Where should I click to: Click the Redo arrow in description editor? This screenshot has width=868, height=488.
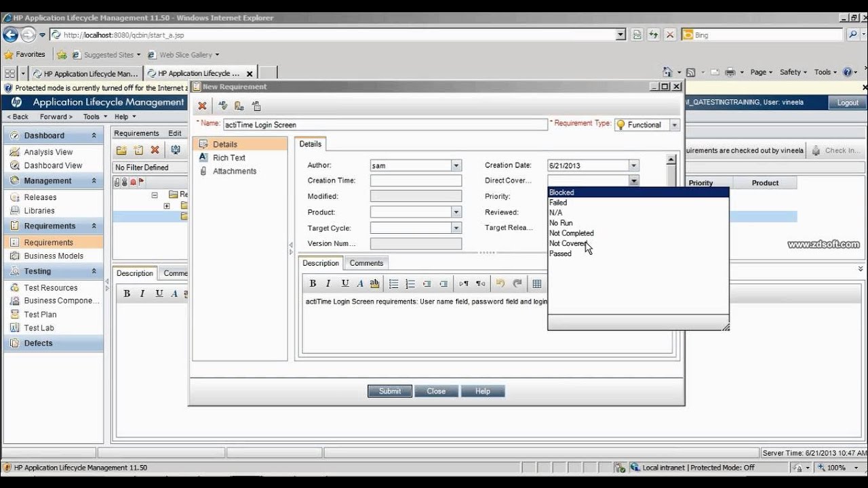click(517, 283)
